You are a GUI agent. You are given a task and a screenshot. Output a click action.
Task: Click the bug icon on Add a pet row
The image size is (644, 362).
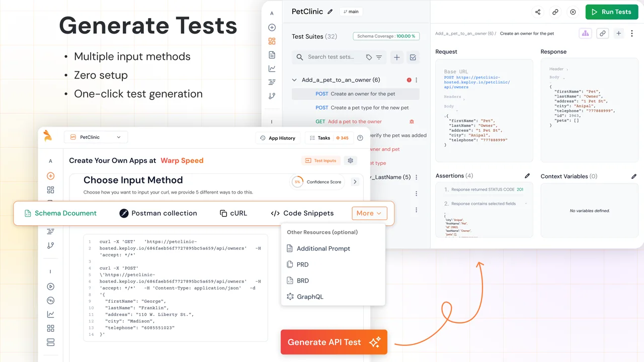412,122
